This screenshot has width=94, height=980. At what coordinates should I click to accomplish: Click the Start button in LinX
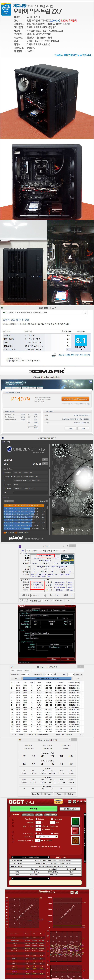coord(16,678)
